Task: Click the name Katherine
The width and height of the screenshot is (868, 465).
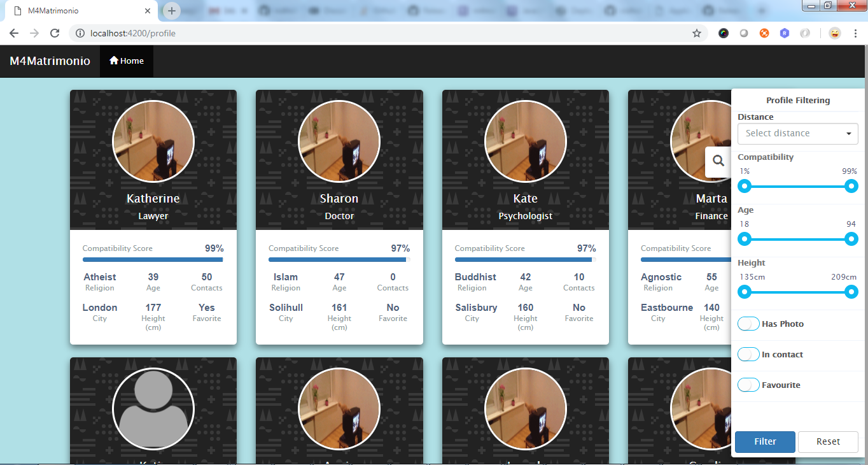Action: pos(153,199)
